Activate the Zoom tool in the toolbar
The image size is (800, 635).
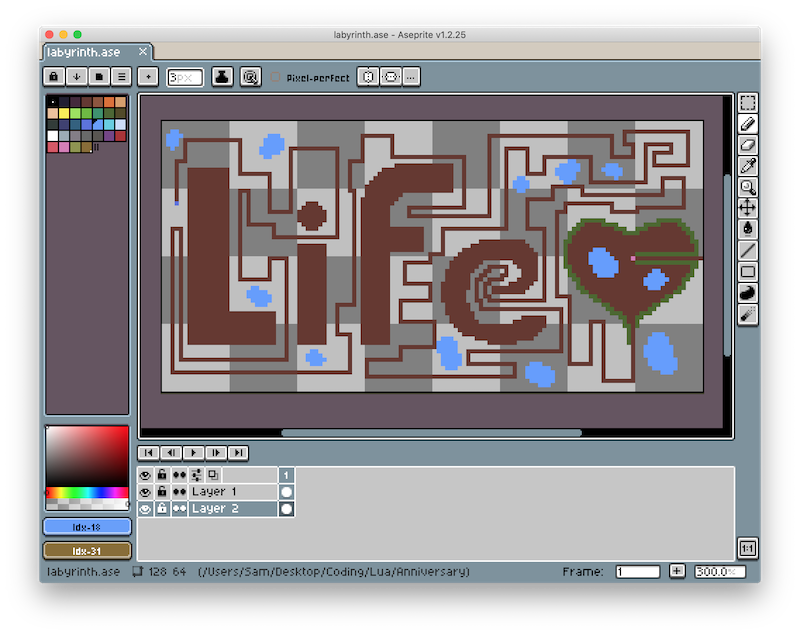747,187
